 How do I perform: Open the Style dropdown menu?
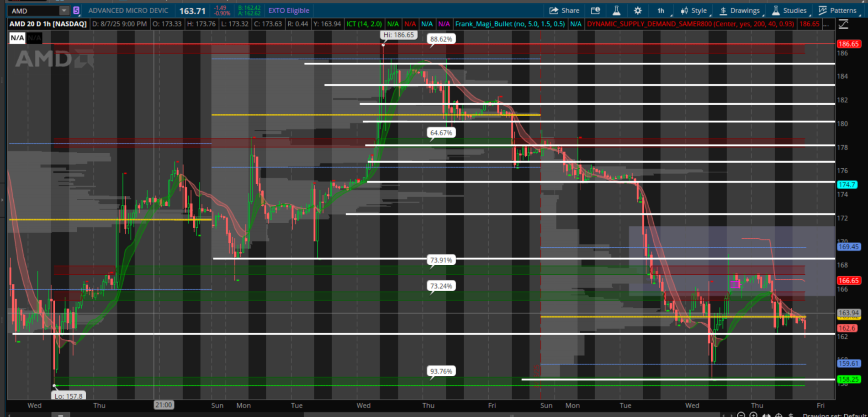(x=693, y=11)
